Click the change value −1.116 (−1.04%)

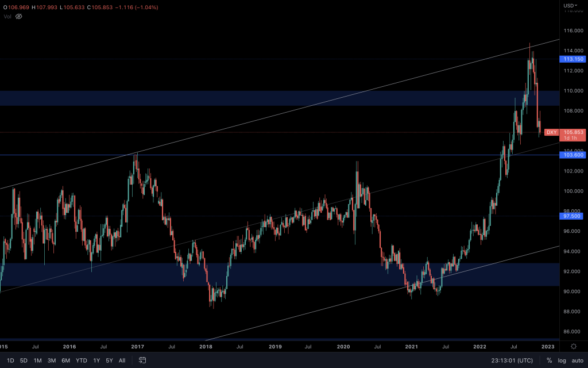(x=137, y=7)
